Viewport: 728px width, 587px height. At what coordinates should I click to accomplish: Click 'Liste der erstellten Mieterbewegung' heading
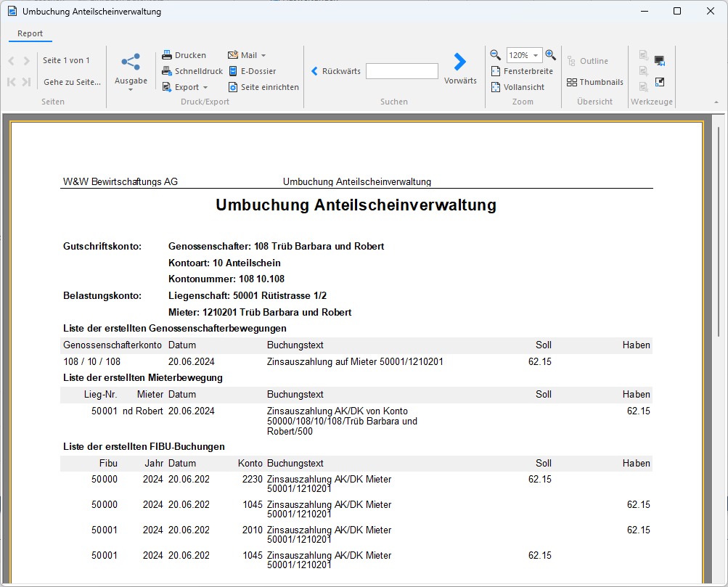(x=142, y=378)
